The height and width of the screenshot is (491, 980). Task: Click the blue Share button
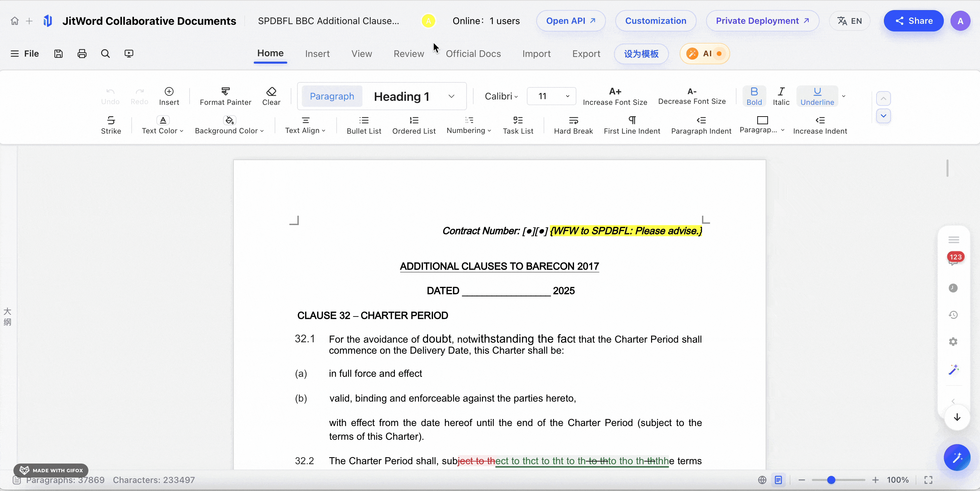(x=913, y=21)
